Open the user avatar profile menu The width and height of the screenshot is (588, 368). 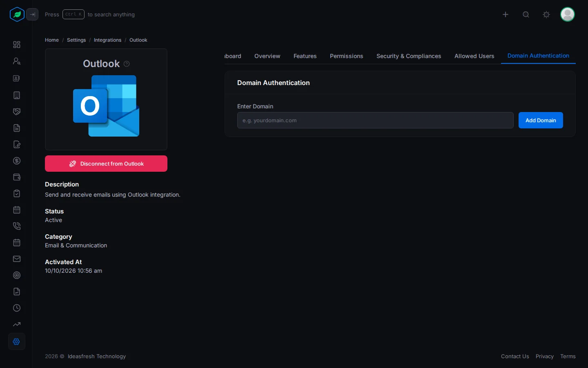(568, 14)
